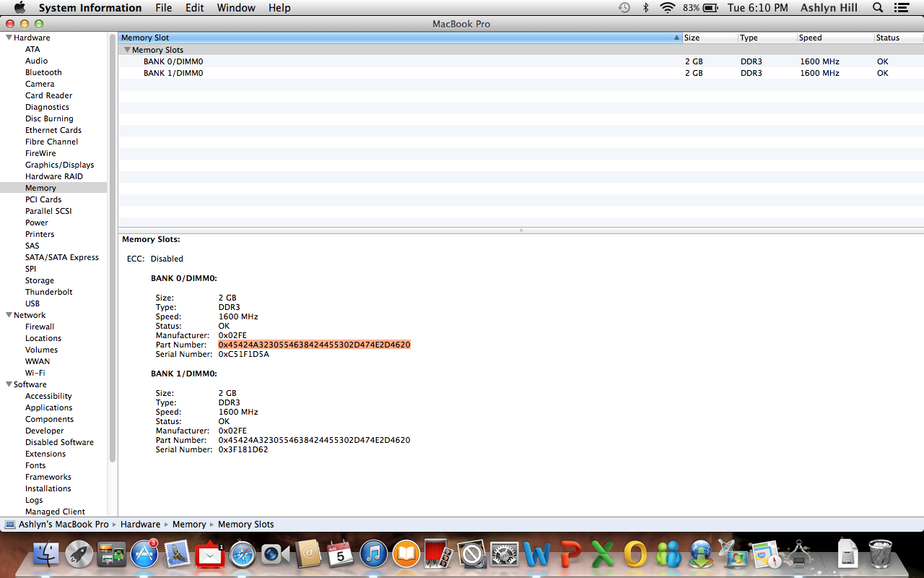The height and width of the screenshot is (578, 924).
Task: Select Wi-Fi in the sidebar
Action: coord(35,373)
